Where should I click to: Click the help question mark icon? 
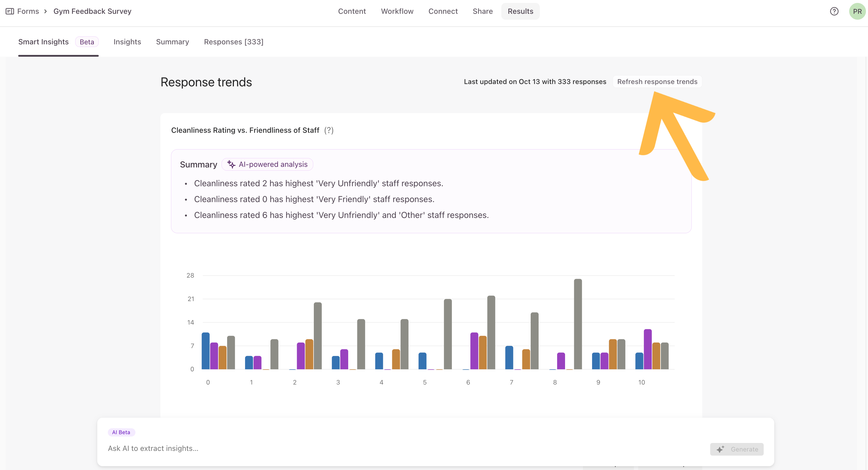[834, 11]
